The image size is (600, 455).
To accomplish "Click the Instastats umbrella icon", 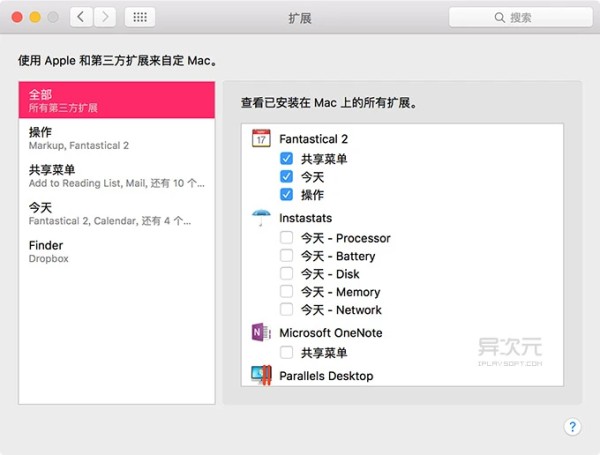I will (x=261, y=218).
